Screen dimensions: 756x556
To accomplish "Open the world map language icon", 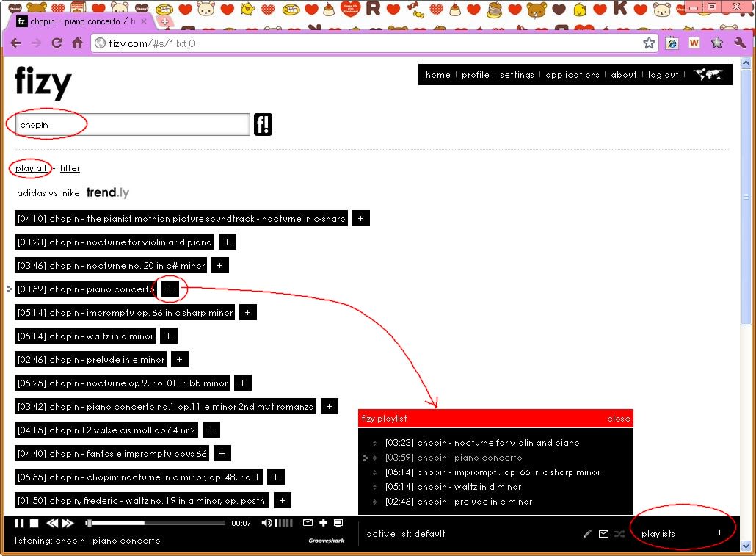I will [x=708, y=74].
